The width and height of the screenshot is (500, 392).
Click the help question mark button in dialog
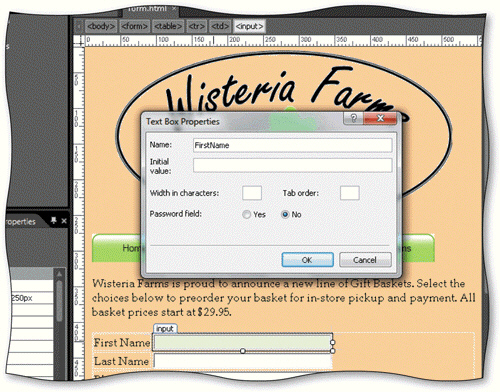click(x=353, y=118)
